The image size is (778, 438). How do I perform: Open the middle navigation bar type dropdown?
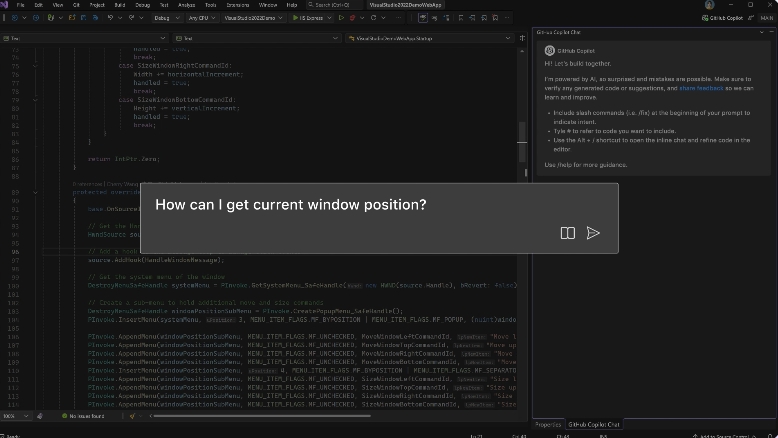tap(257, 38)
